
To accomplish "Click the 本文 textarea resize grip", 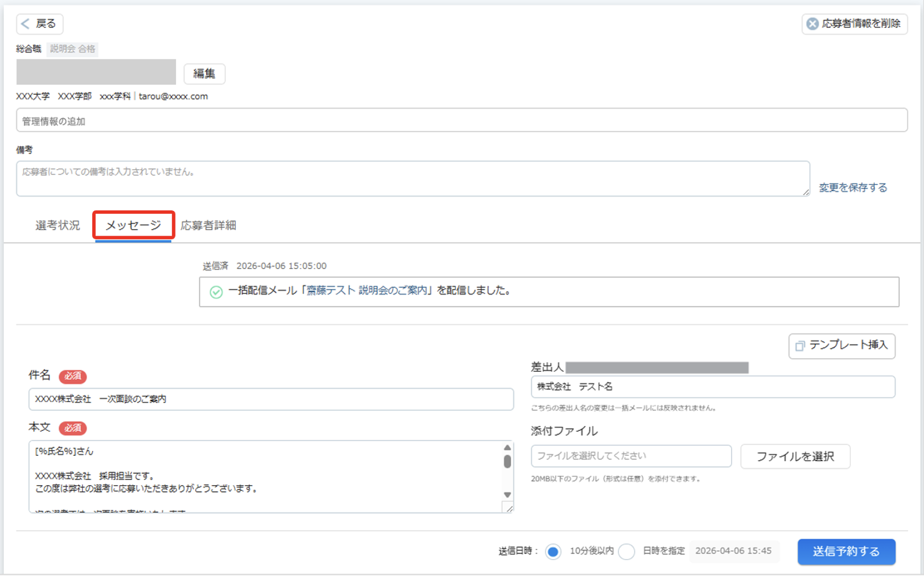I will pyautogui.click(x=508, y=508).
